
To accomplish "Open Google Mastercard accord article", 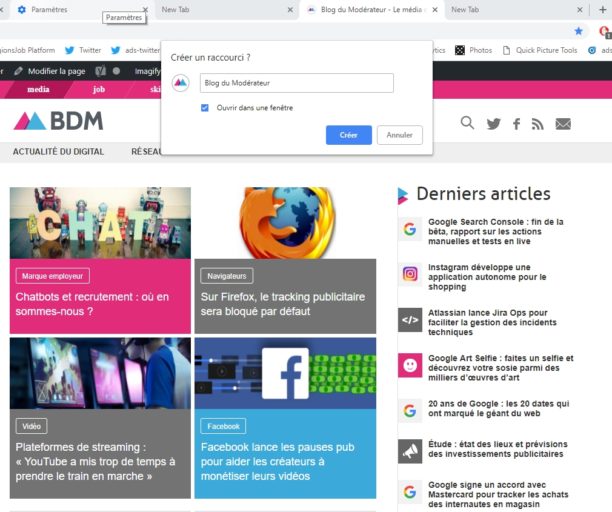I will coord(498,494).
